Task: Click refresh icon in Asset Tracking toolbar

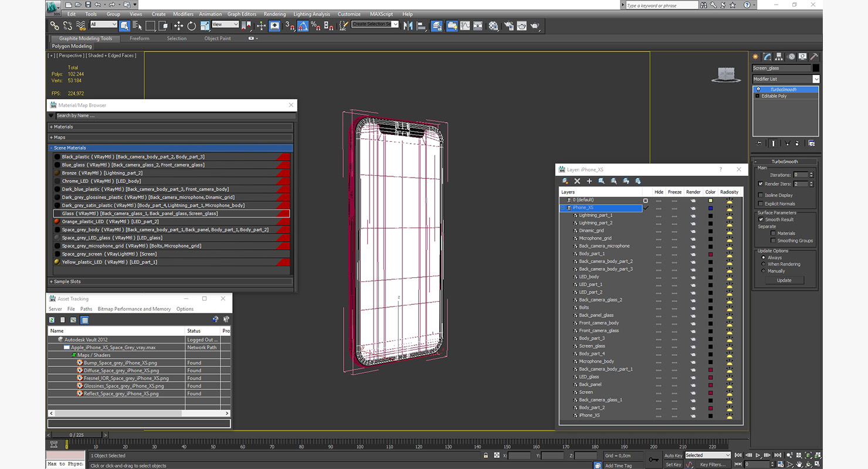Action: click(x=52, y=320)
